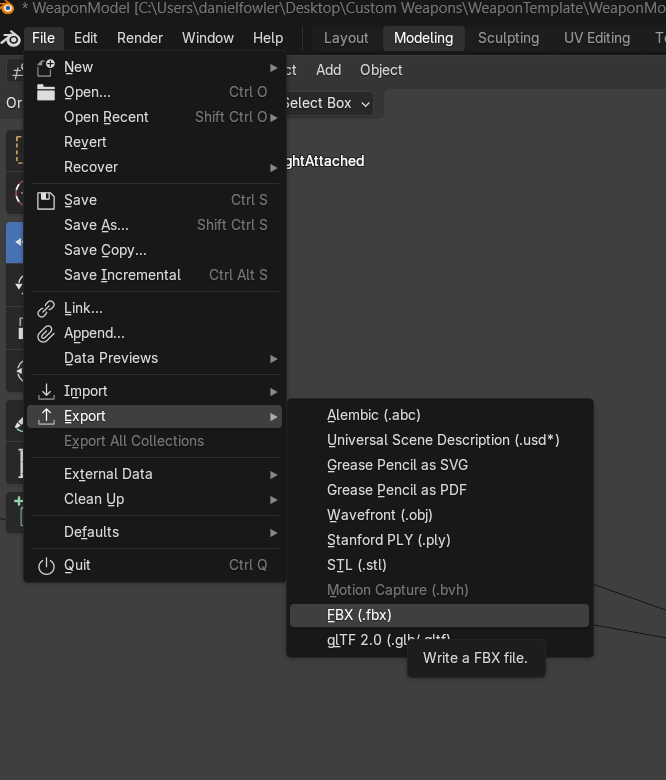Expand the Recover submenu

point(155,167)
